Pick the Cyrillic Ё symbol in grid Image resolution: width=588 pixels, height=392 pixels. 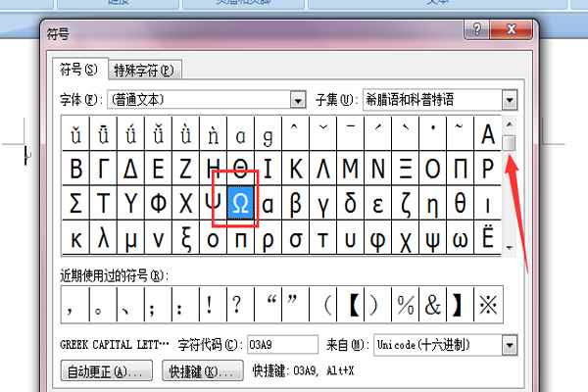487,237
